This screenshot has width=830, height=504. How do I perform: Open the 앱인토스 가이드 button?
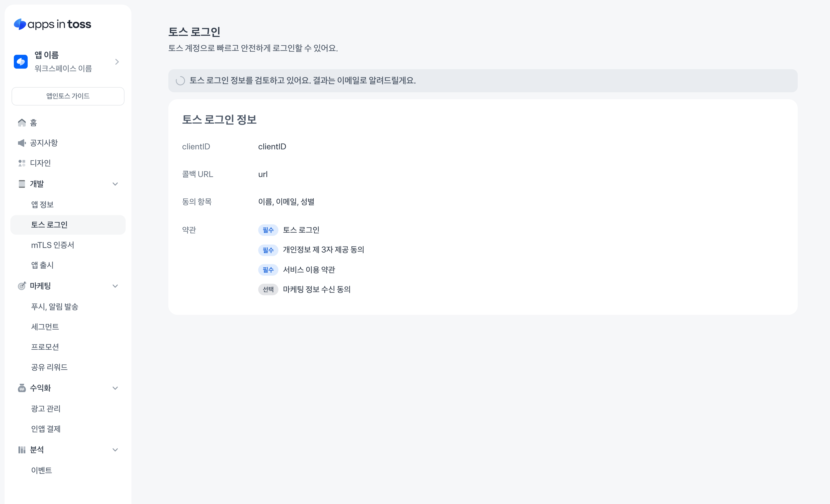[x=68, y=96]
